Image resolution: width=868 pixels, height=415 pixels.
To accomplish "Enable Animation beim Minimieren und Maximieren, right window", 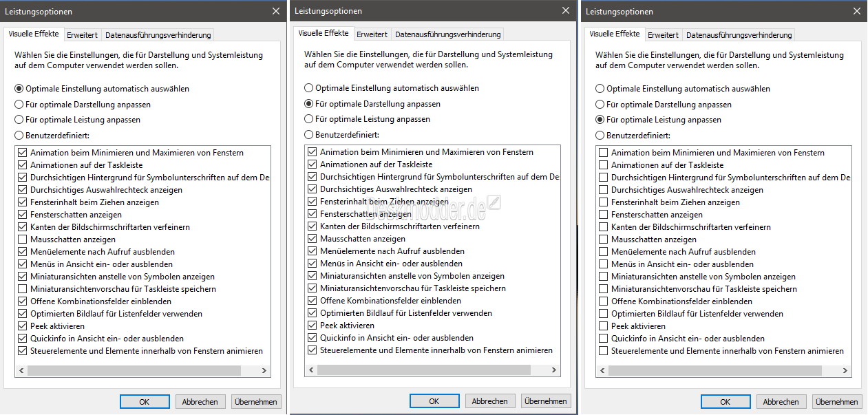I will tap(604, 153).
